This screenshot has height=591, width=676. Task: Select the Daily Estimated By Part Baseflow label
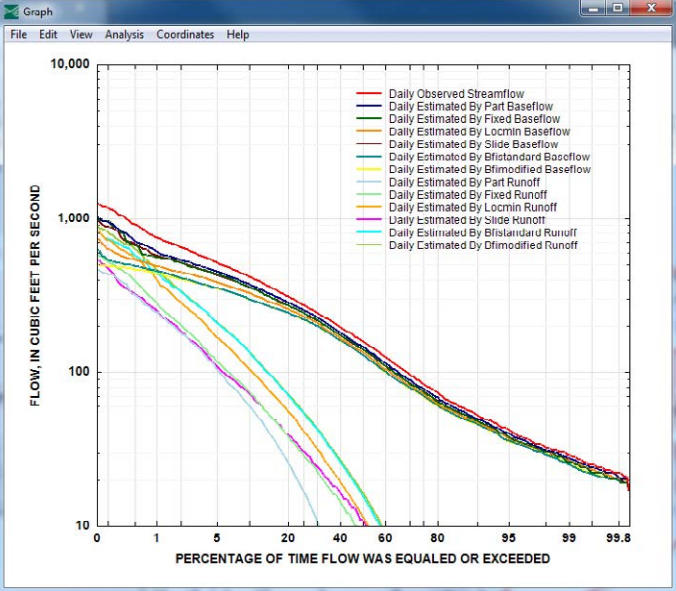(x=470, y=106)
